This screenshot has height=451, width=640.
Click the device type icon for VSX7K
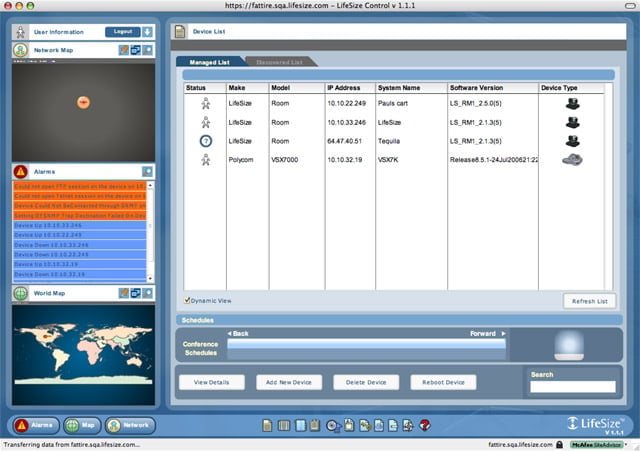coord(572,160)
